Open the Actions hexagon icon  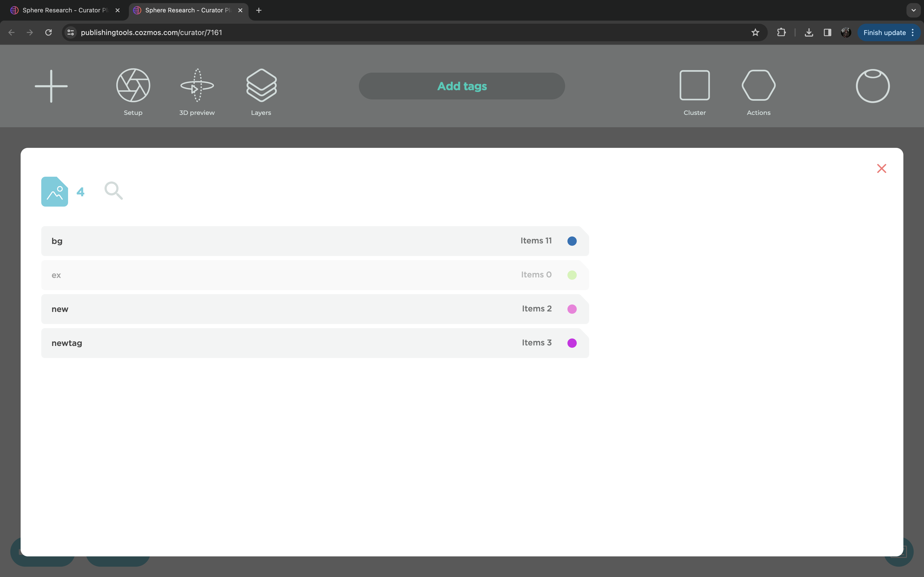pyautogui.click(x=758, y=86)
